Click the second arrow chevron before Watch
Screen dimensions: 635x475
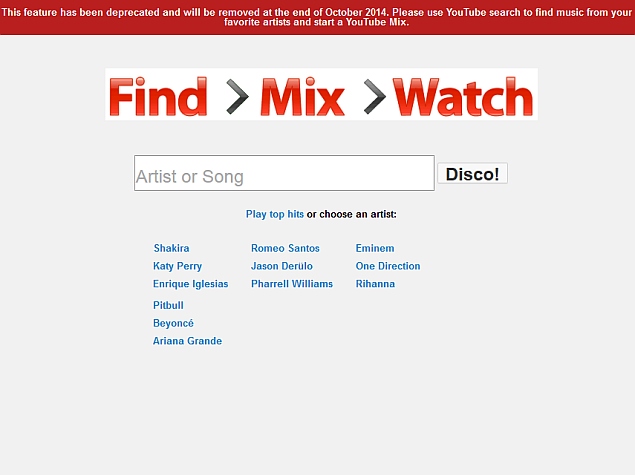pos(375,96)
